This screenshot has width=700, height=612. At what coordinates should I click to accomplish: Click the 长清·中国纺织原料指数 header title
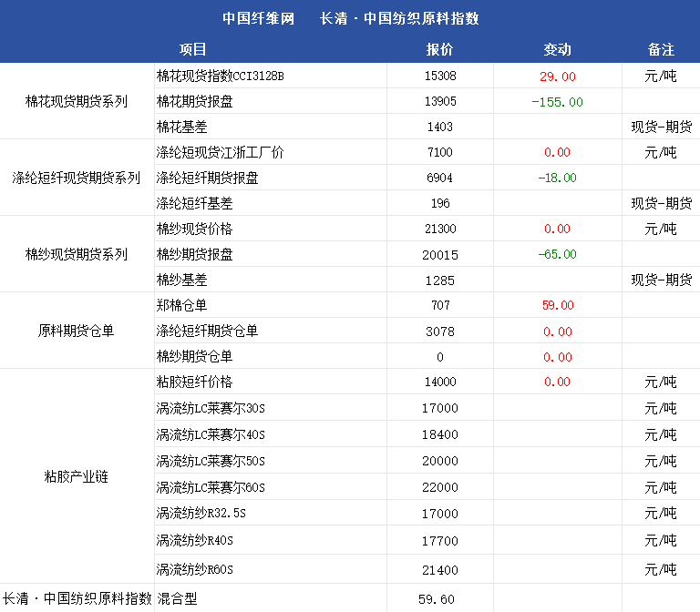[399, 18]
